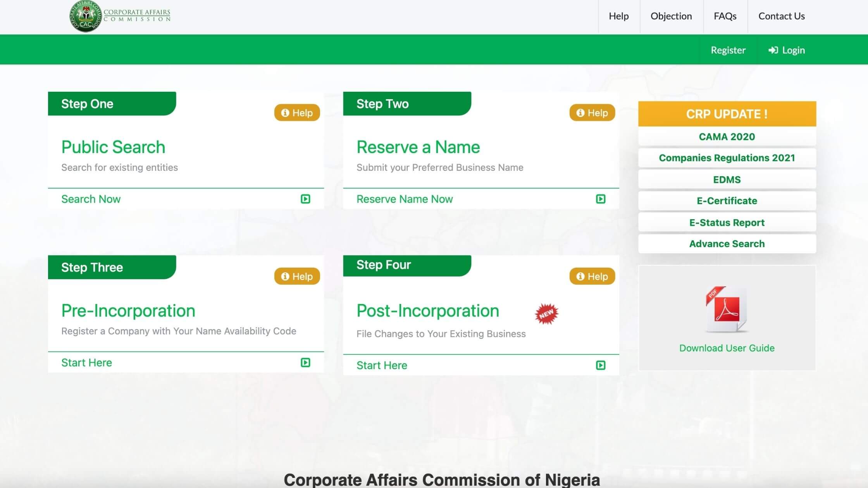The width and height of the screenshot is (868, 488).
Task: Go to Contact Us in top navigation
Action: pyautogui.click(x=782, y=16)
